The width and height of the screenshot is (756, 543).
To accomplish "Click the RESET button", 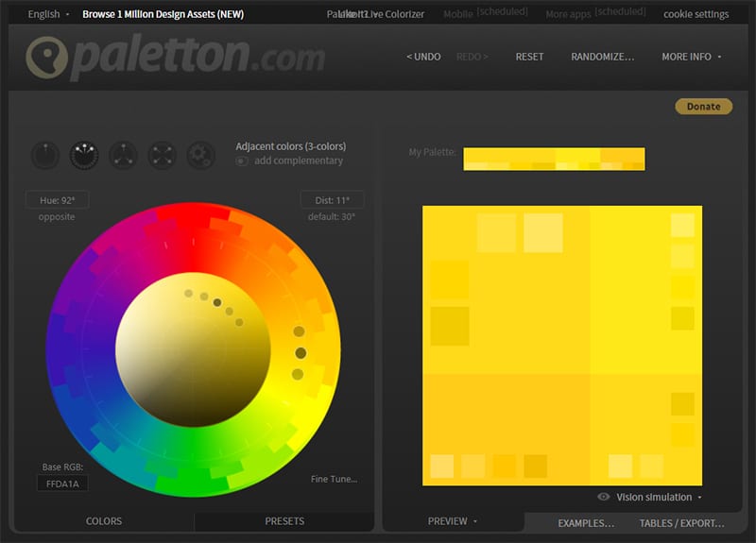I will point(529,57).
